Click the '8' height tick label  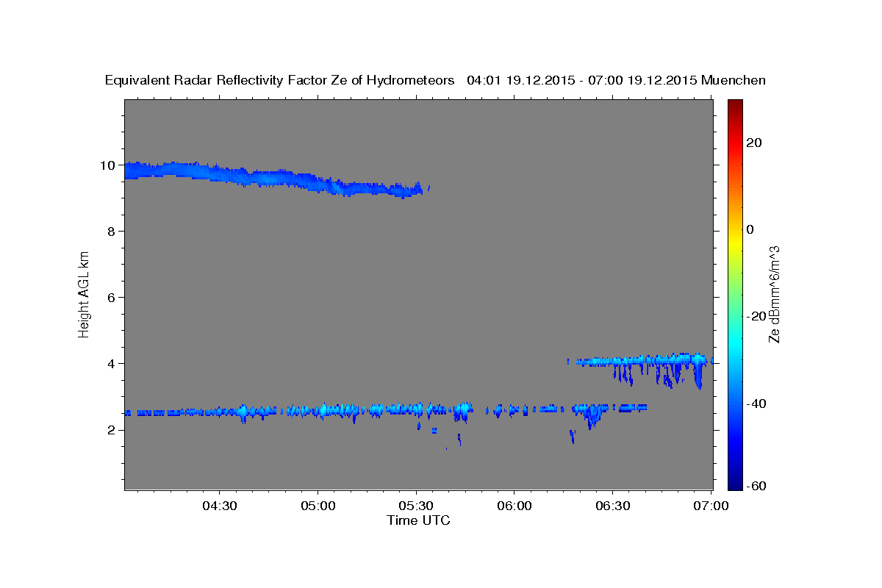[112, 232]
